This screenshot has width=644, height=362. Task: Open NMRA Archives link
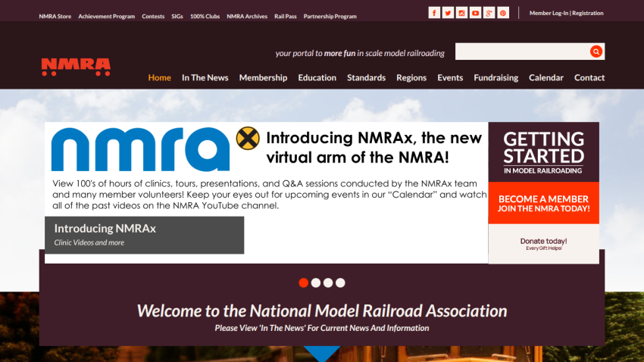click(247, 17)
